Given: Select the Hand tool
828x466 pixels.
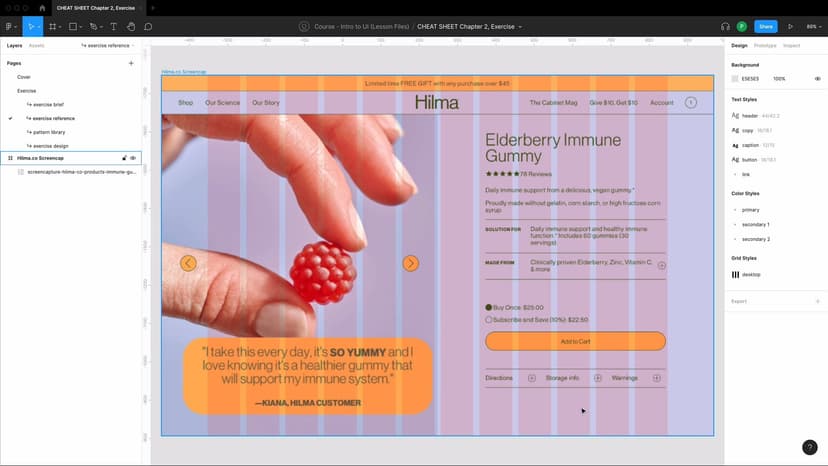Looking at the screenshot, I should (x=130, y=26).
